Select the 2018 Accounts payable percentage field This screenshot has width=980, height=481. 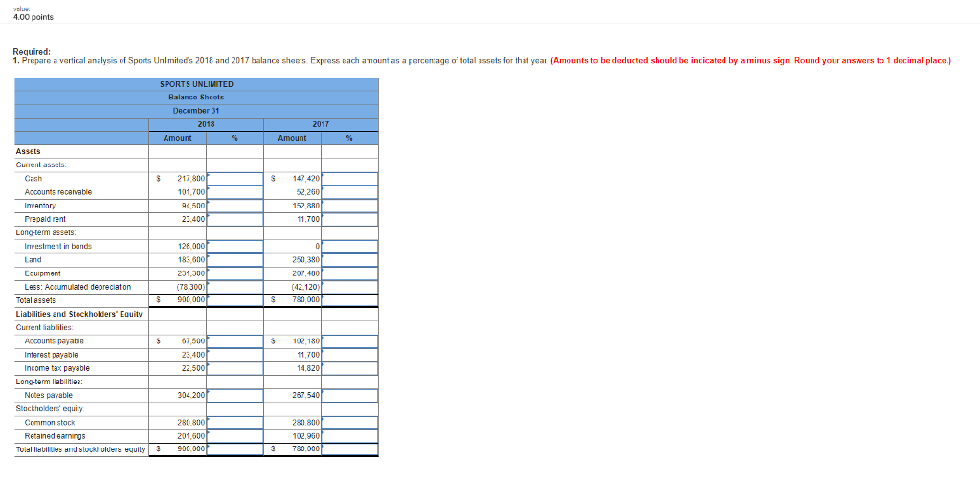[235, 341]
